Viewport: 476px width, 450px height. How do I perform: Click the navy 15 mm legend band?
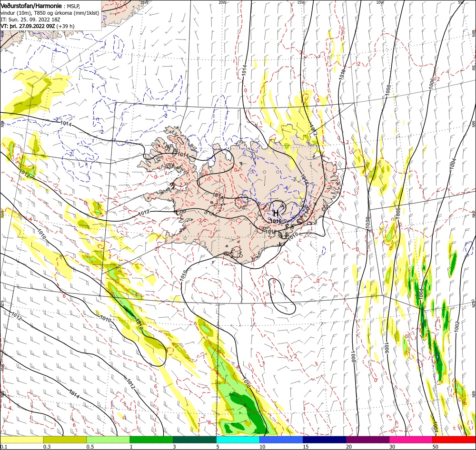(x=325, y=440)
